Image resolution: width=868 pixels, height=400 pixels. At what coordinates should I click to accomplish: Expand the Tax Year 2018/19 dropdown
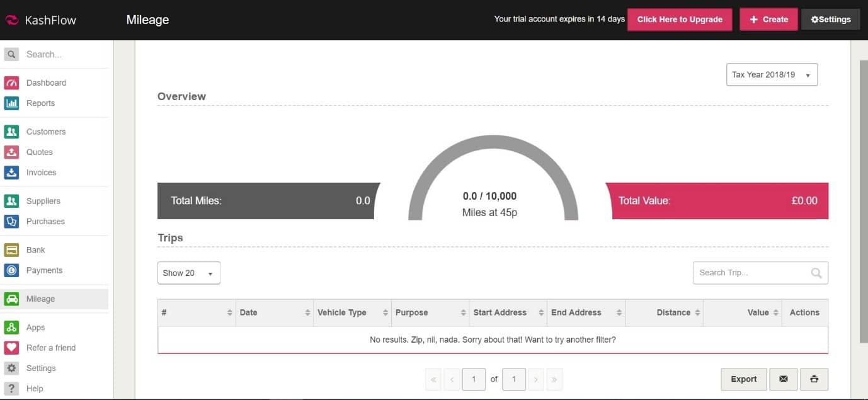[772, 74]
